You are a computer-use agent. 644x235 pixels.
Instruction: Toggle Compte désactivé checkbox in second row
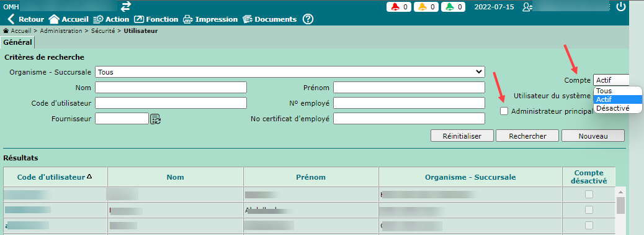point(589,210)
